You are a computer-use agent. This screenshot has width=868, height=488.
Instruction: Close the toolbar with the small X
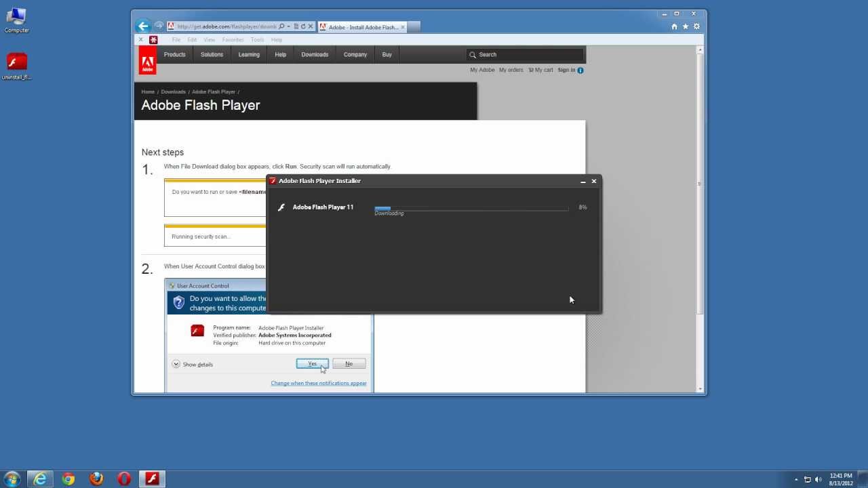[141, 40]
